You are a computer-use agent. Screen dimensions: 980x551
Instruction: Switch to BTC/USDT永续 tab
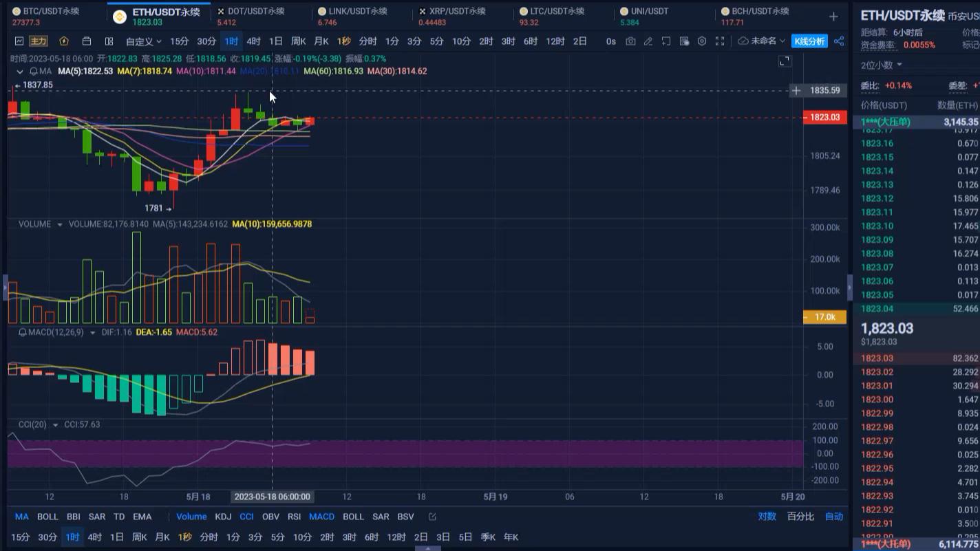(x=51, y=12)
